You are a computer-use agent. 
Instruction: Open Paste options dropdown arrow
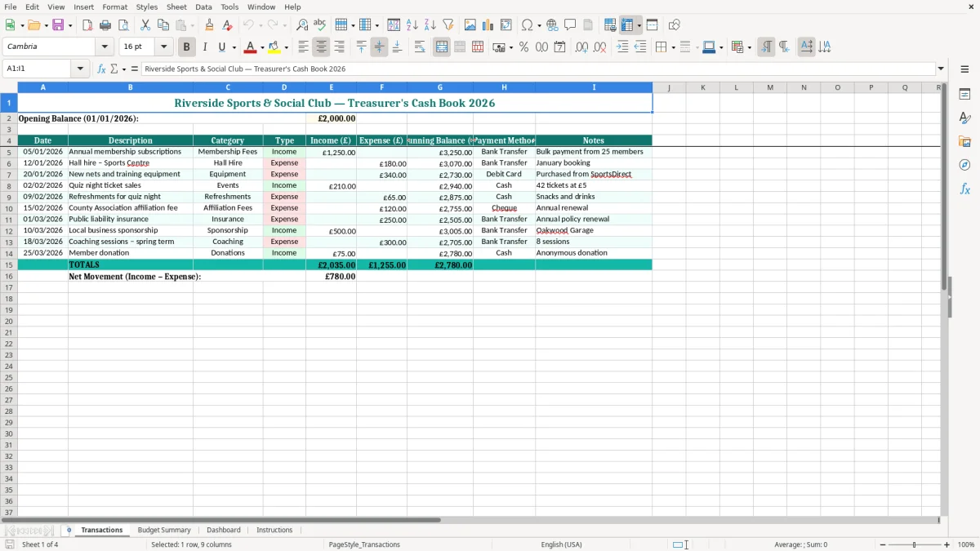tap(194, 26)
